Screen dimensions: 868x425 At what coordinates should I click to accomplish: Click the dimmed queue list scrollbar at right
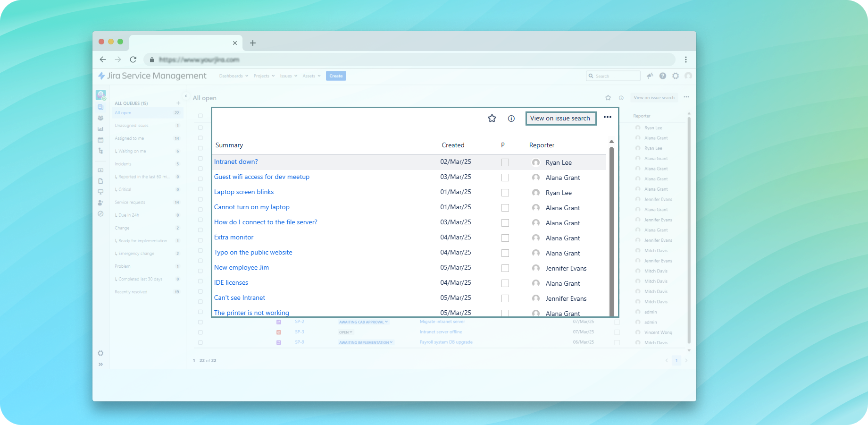coord(689,230)
